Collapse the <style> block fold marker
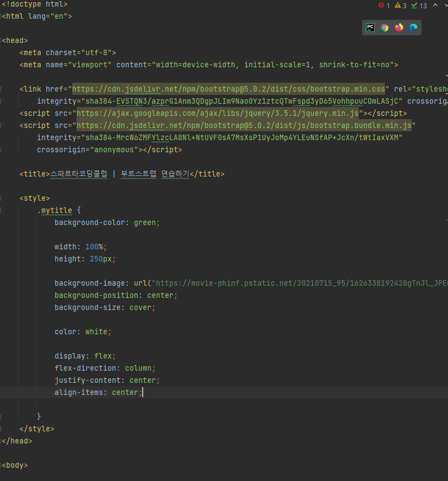448x481 pixels. [1, 198]
